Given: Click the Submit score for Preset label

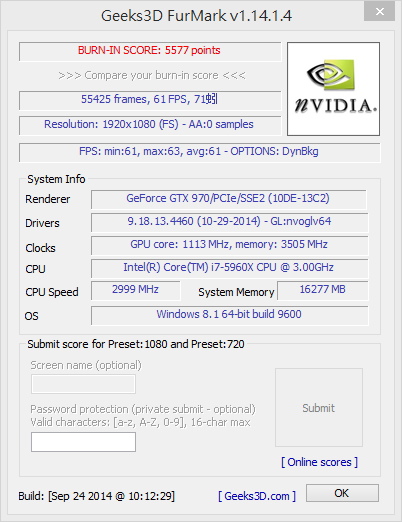Looking at the screenshot, I should [x=136, y=344].
